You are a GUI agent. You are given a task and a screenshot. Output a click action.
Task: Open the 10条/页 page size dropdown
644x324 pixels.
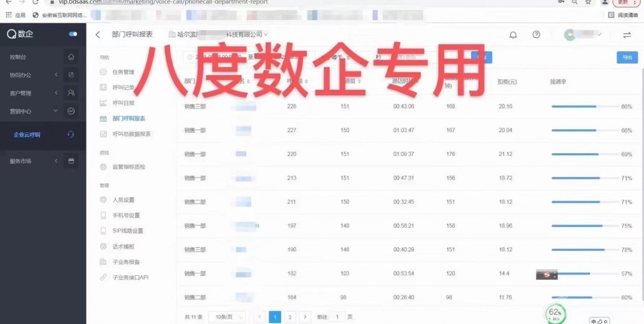point(227,317)
